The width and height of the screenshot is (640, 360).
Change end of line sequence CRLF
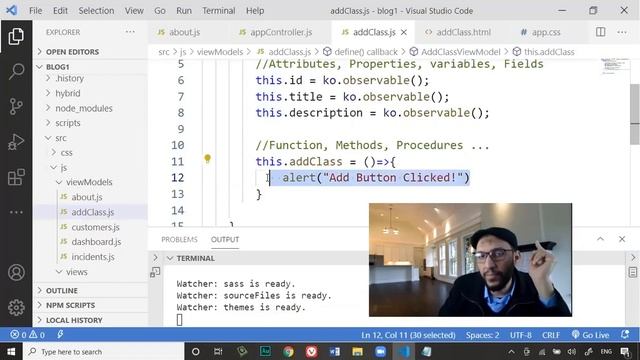pyautogui.click(x=551, y=335)
